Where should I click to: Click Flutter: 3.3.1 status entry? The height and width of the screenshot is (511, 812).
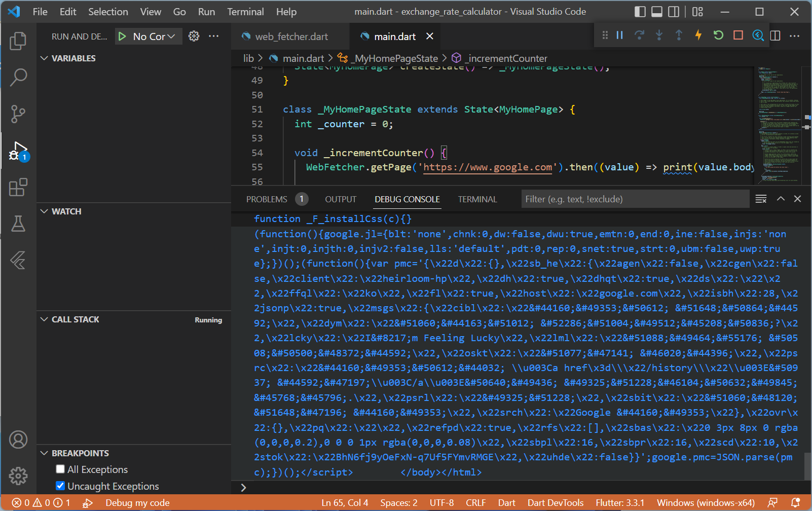(x=620, y=503)
